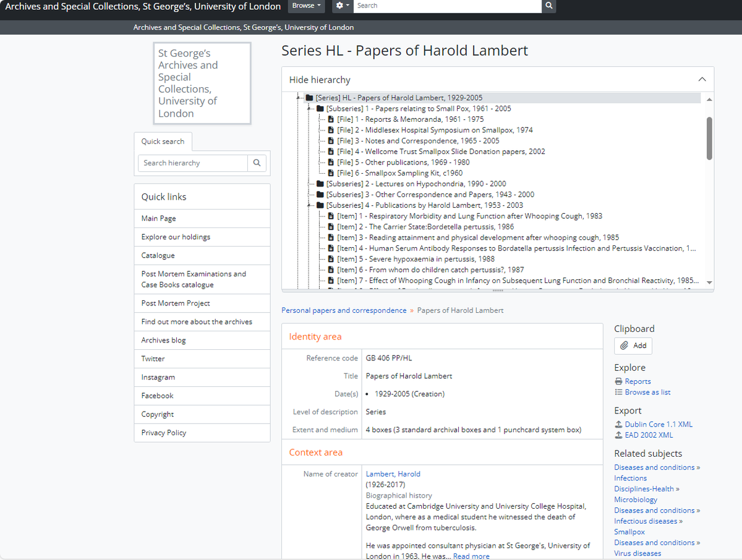
Task: Click the hierarchy tree vertical scrollbar
Action: tap(709, 139)
